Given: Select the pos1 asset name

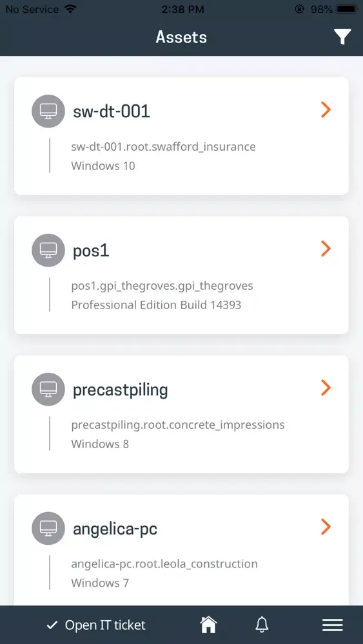Looking at the screenshot, I should pyautogui.click(x=92, y=251).
